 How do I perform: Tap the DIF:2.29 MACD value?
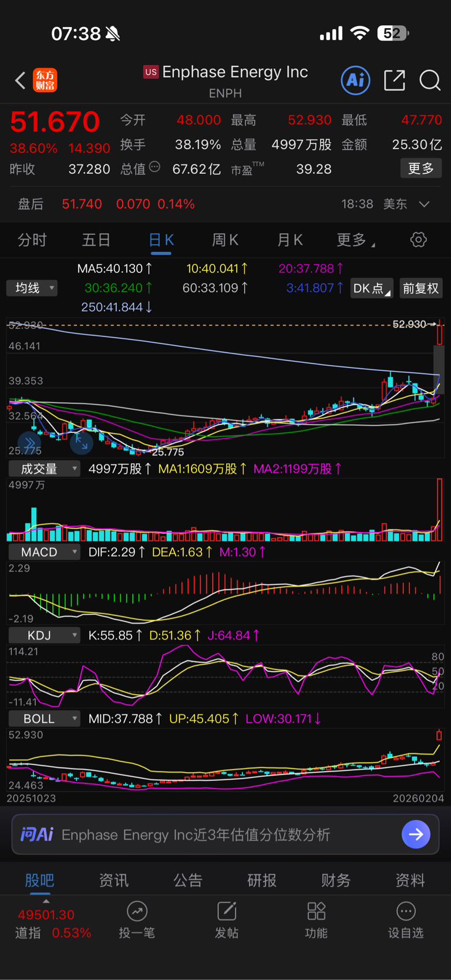tap(116, 552)
